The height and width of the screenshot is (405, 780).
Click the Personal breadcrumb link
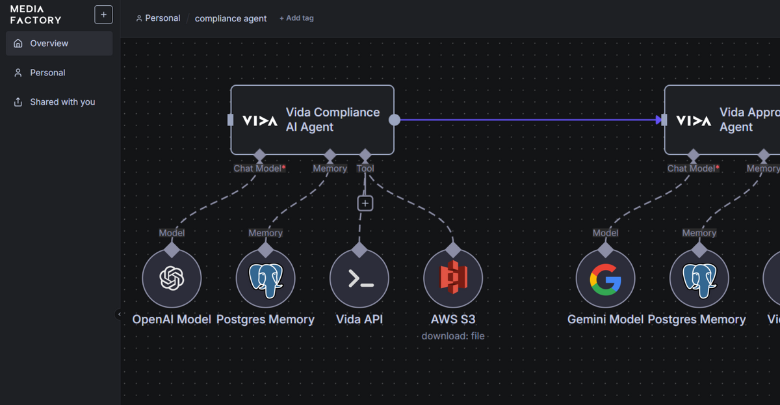point(158,18)
